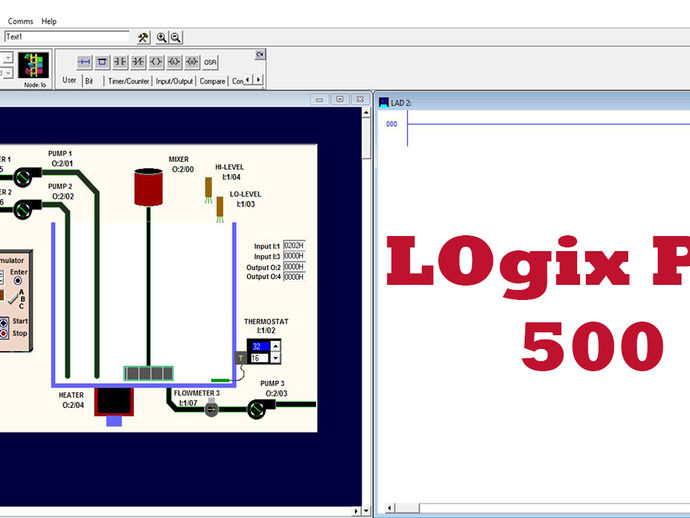Click the Output O:4 value field

pos(294,277)
